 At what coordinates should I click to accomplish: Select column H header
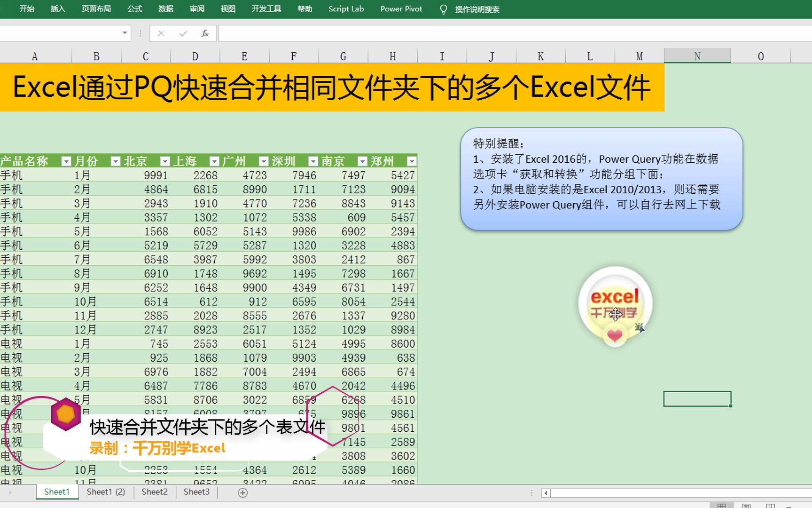coord(392,56)
